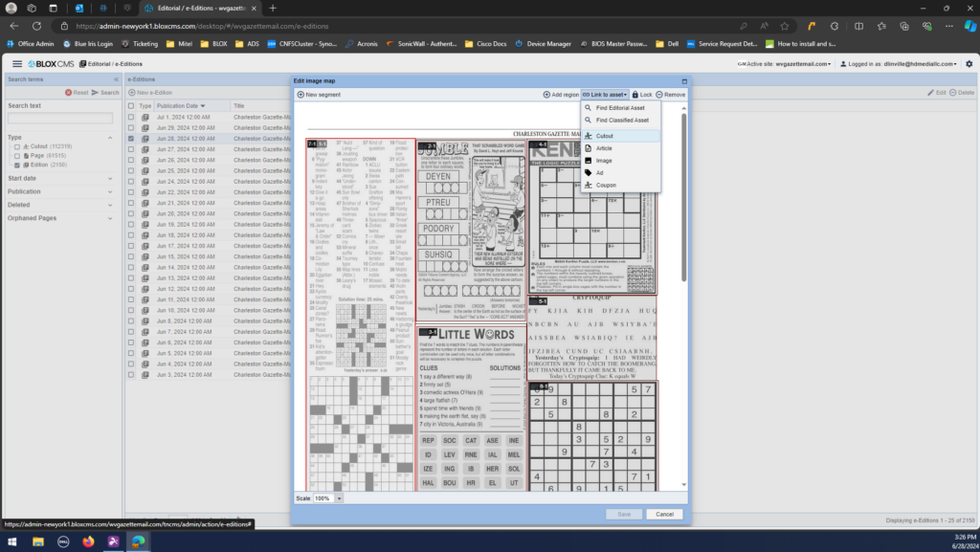Choose Find Editorial Asset from the menu

(620, 108)
